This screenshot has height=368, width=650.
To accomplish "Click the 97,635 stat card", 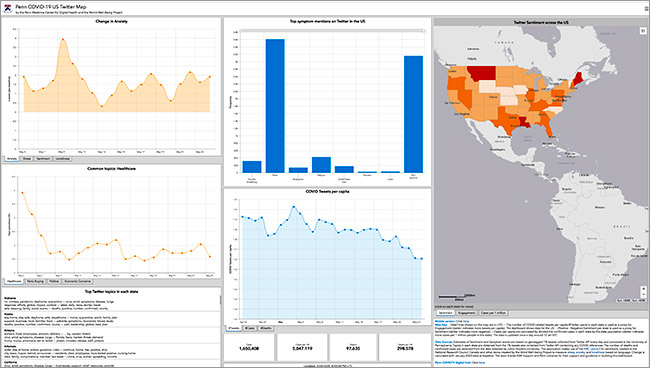I will click(353, 347).
